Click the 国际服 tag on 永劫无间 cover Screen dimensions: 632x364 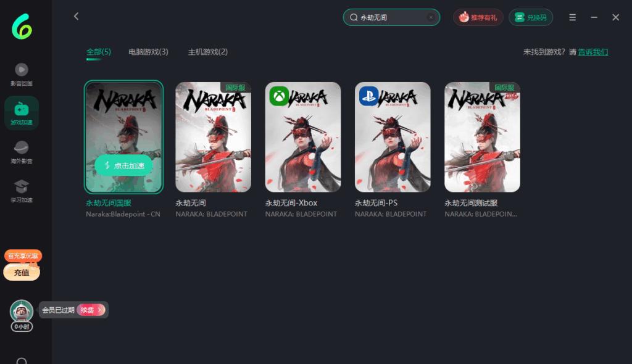(x=235, y=88)
